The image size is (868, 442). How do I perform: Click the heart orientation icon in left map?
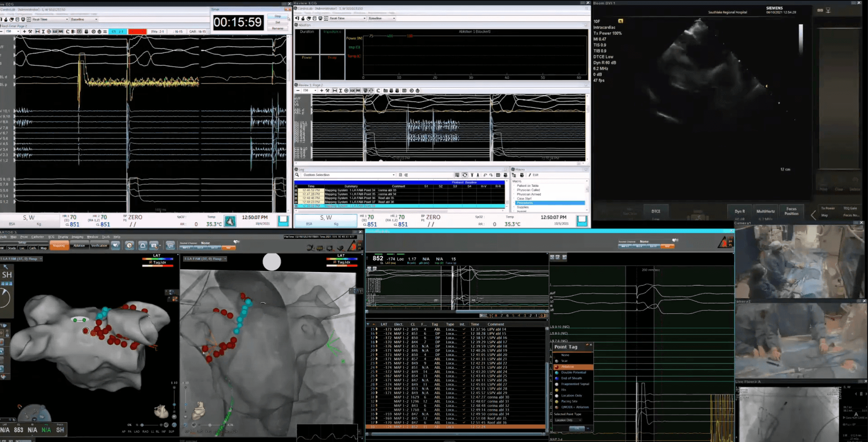[x=161, y=411]
